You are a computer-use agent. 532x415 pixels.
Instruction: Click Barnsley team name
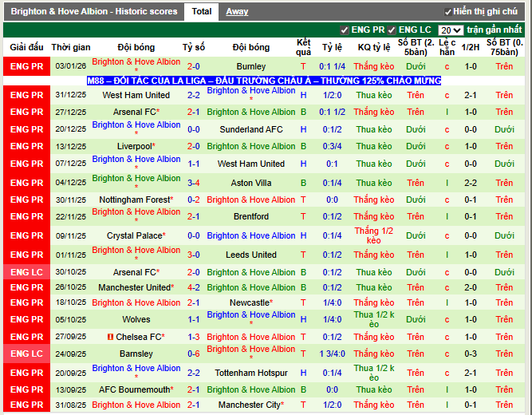click(136, 354)
